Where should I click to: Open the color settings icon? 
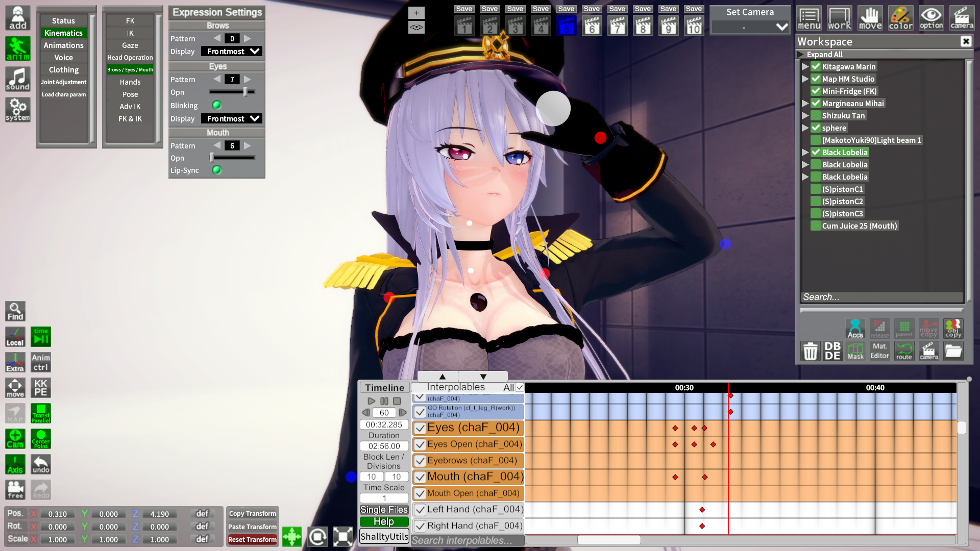pyautogui.click(x=901, y=18)
